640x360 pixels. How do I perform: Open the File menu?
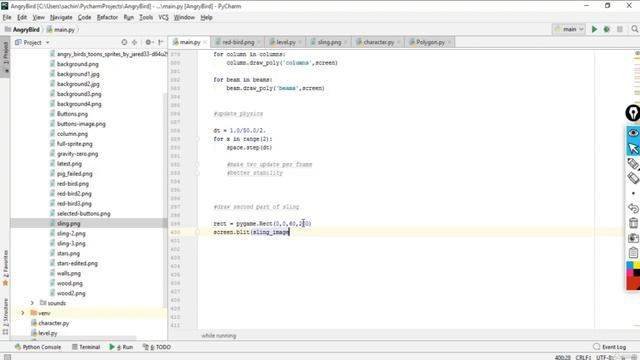point(7,18)
